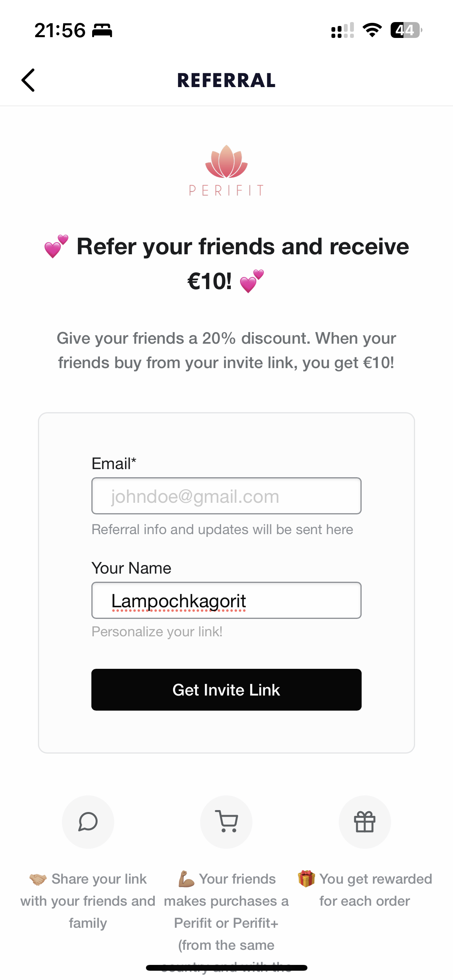Tap the REFERRAL page title
The height and width of the screenshot is (980, 453).
[226, 81]
